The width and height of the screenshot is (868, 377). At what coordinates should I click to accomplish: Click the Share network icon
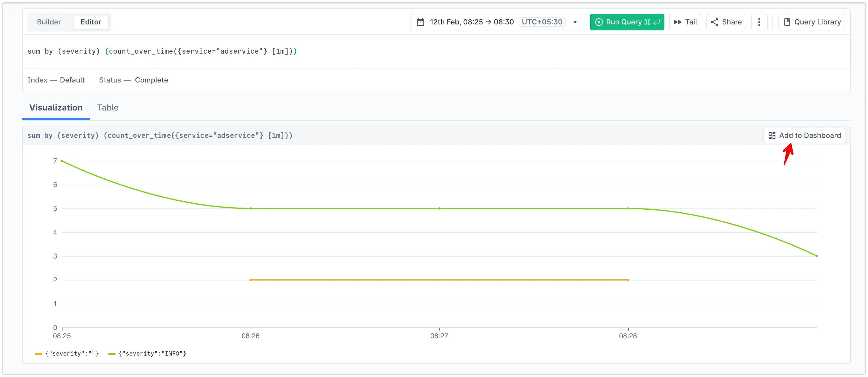714,22
